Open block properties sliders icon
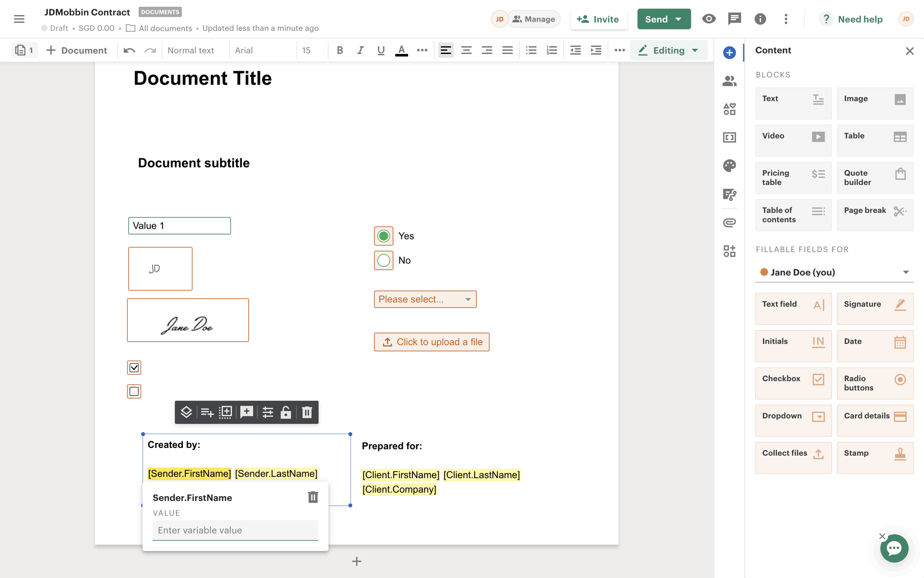 tap(268, 412)
